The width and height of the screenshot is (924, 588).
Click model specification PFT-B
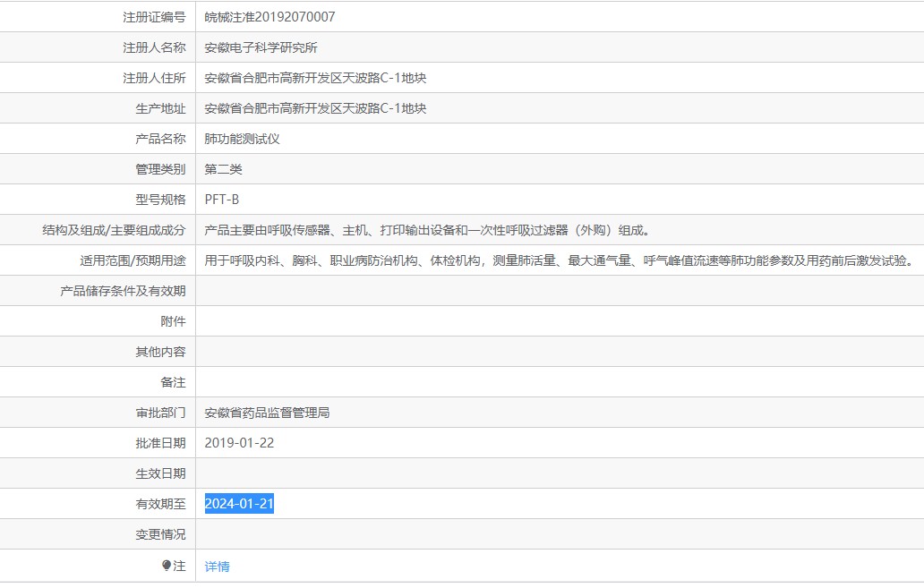pyautogui.click(x=221, y=200)
